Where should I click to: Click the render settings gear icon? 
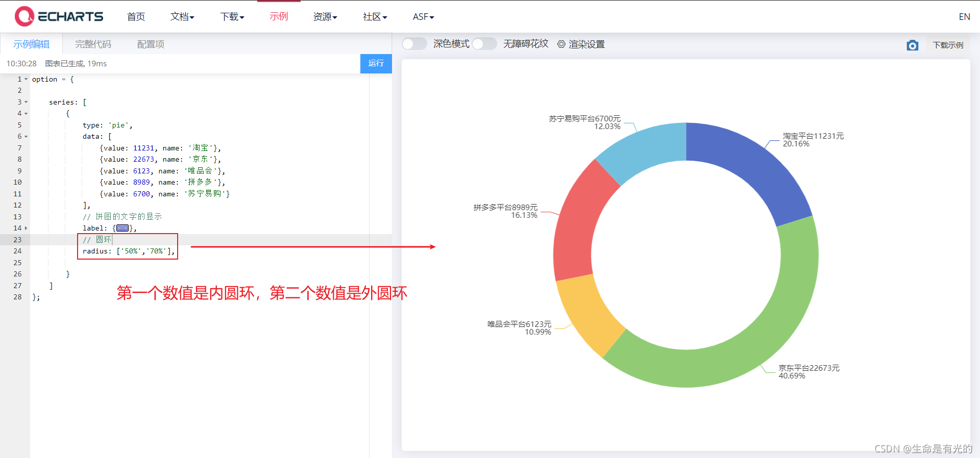pos(561,44)
